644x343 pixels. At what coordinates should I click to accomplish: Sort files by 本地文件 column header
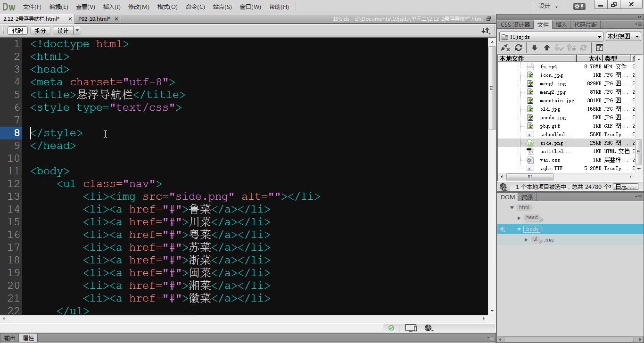pos(537,58)
